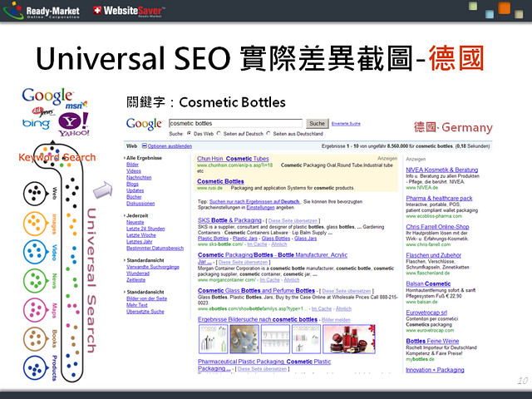Open Ergebnisse Bildersuche nach cosmetic bottles link
Viewport: 532px width, 399px height.
tap(258, 319)
